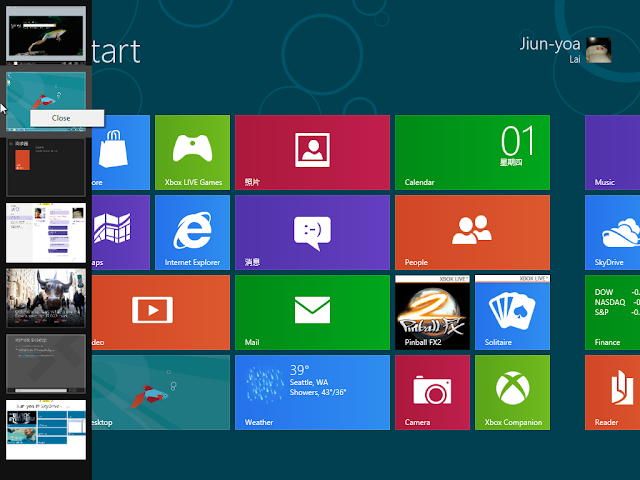Launch the Camera tile
The image size is (640, 480).
point(432,392)
